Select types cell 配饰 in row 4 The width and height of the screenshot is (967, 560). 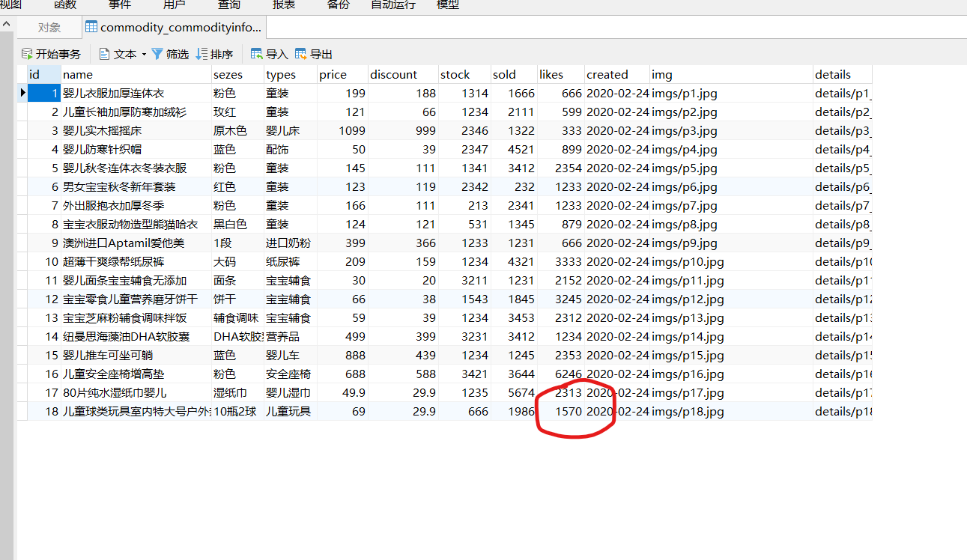[291, 149]
